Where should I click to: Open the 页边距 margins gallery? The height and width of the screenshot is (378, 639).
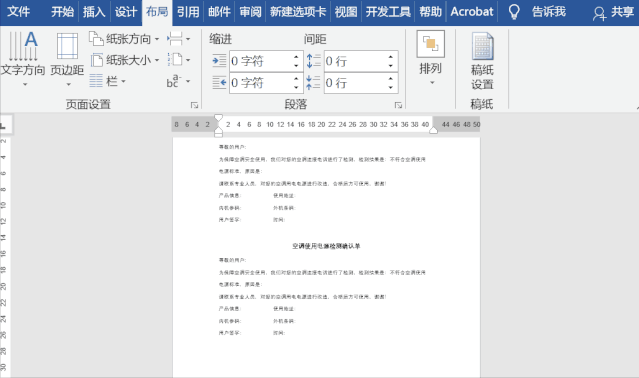pos(67,58)
